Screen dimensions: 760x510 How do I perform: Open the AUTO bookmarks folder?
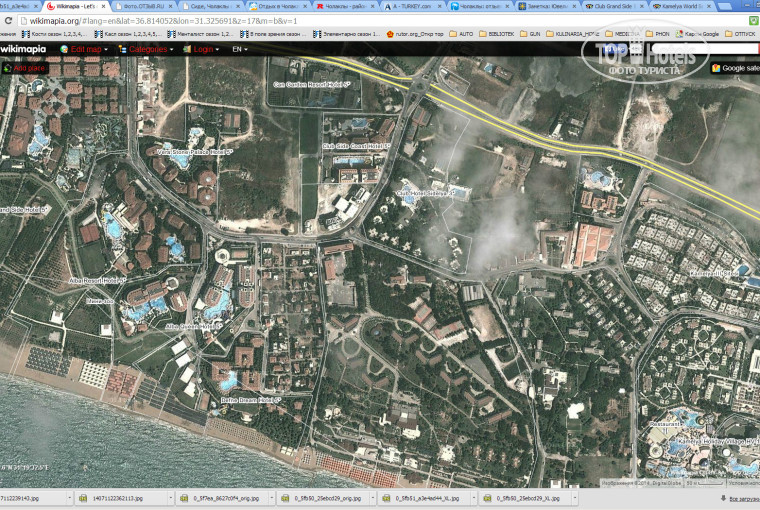point(461,34)
